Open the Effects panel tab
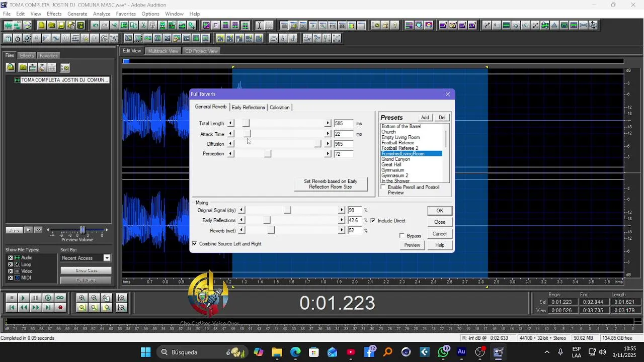 (27, 56)
